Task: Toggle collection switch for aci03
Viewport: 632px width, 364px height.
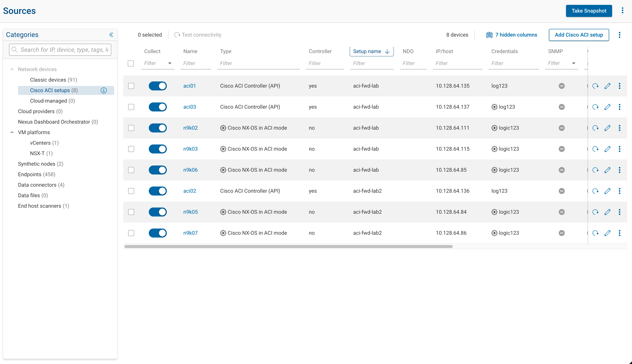Action: click(x=158, y=107)
